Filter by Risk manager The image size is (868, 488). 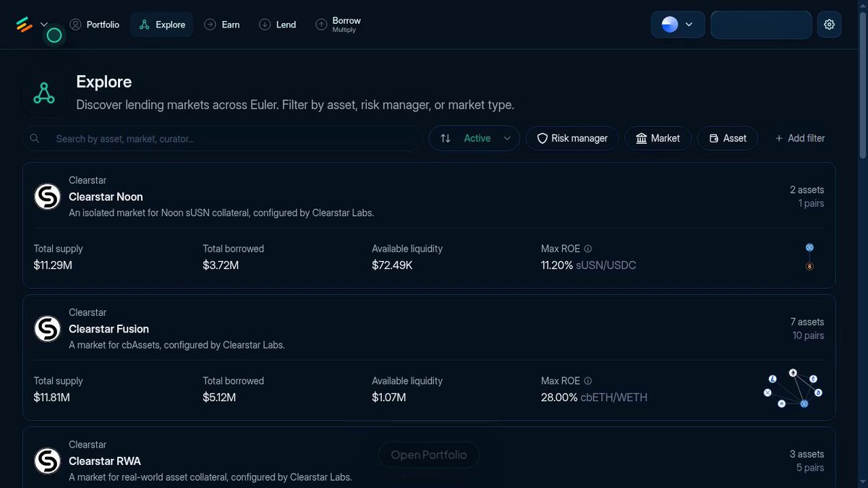[572, 138]
